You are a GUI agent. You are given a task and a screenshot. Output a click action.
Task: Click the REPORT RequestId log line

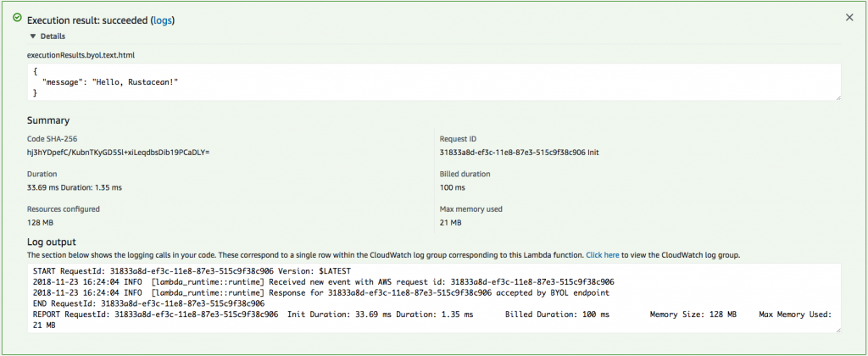[339, 314]
